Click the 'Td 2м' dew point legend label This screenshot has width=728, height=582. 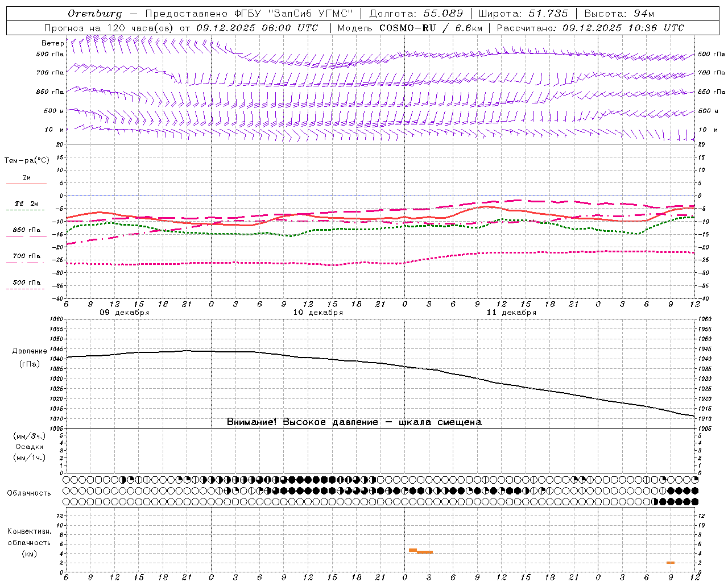pos(26,203)
